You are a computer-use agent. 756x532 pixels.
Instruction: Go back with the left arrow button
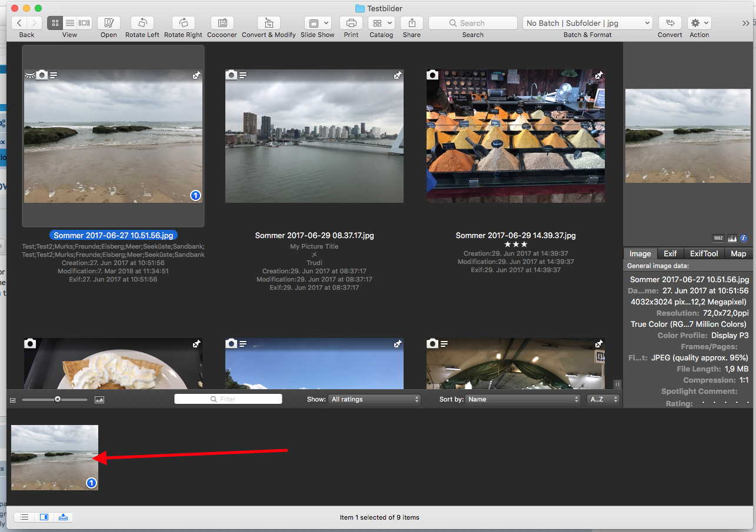pyautogui.click(x=19, y=23)
